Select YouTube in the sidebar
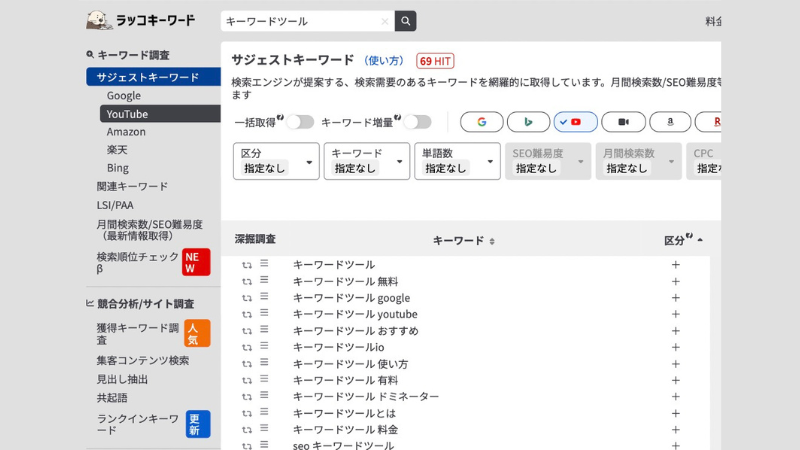Screen dimensions: 800x450 pos(160,114)
